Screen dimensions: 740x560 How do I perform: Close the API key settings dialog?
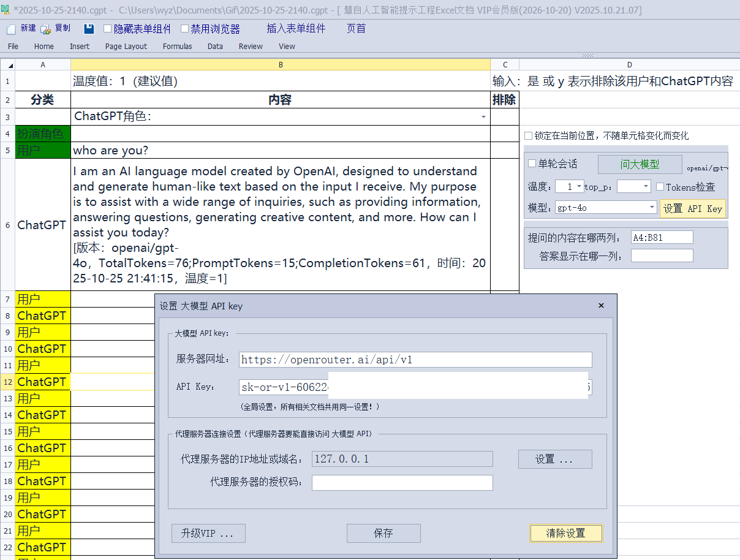(x=601, y=305)
